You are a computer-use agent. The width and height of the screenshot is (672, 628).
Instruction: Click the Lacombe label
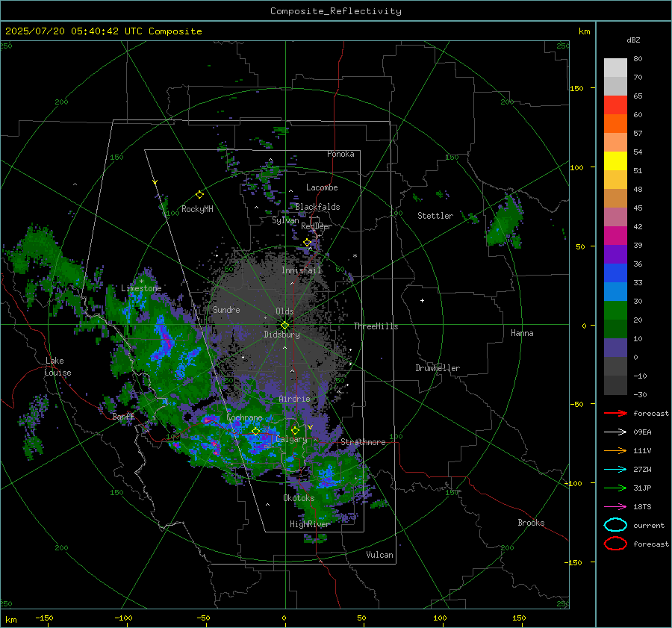coord(322,187)
